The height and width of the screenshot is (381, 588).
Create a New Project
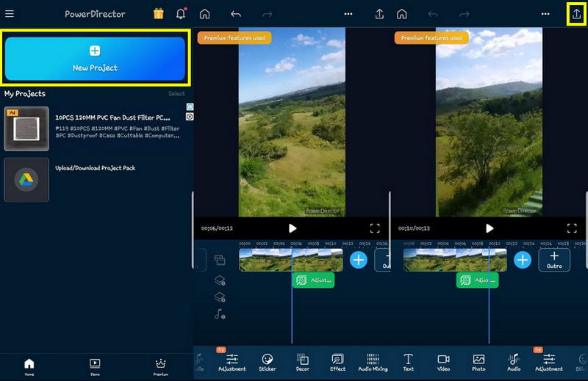point(96,59)
